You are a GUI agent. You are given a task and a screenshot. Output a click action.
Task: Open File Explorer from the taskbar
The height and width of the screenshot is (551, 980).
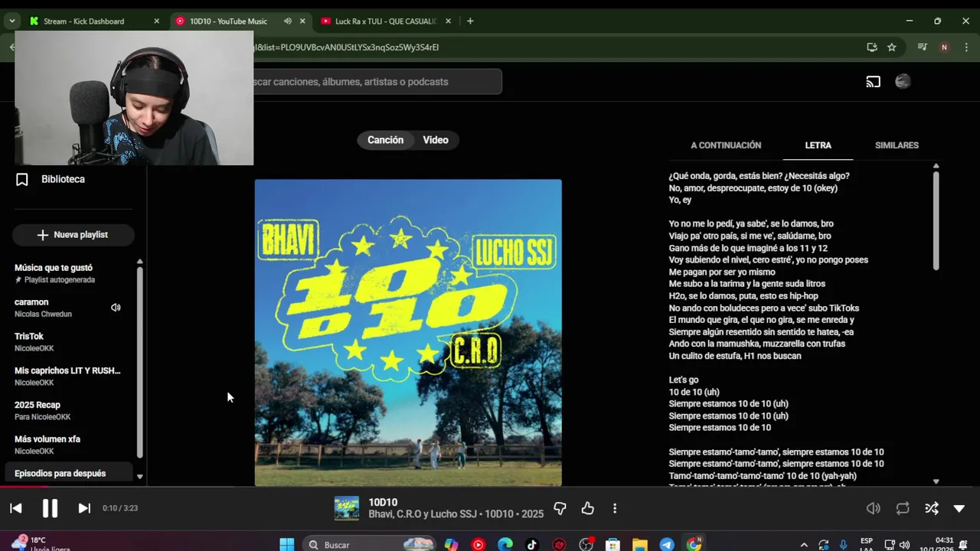640,545
